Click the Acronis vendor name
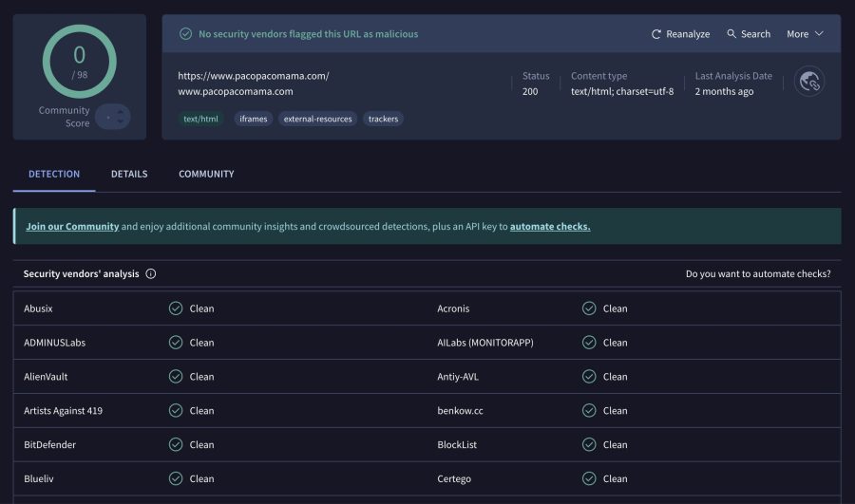The width and height of the screenshot is (855, 504). [x=453, y=308]
